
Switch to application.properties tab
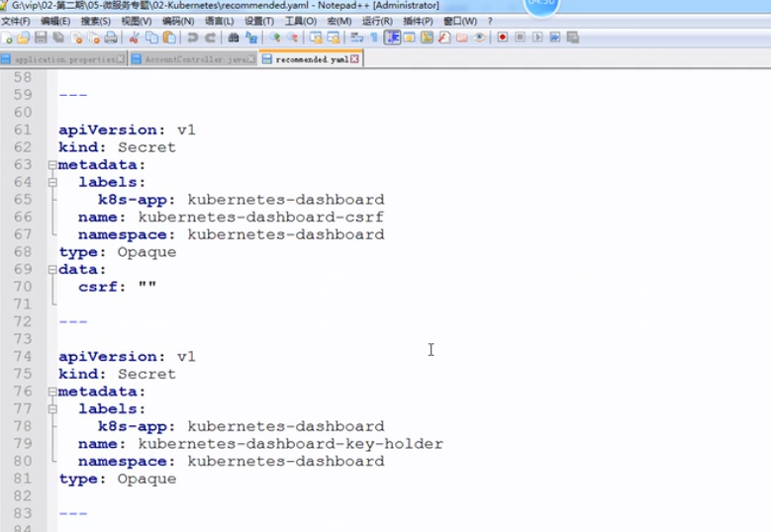click(64, 59)
